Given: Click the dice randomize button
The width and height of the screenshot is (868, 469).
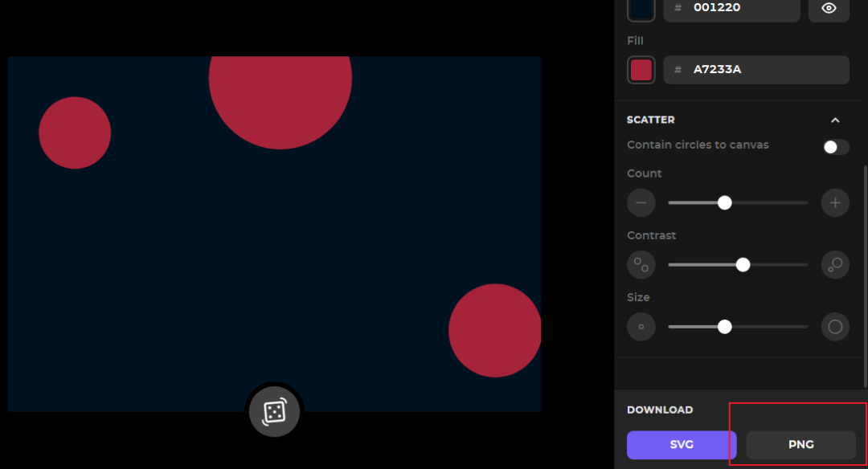Looking at the screenshot, I should click(x=274, y=412).
